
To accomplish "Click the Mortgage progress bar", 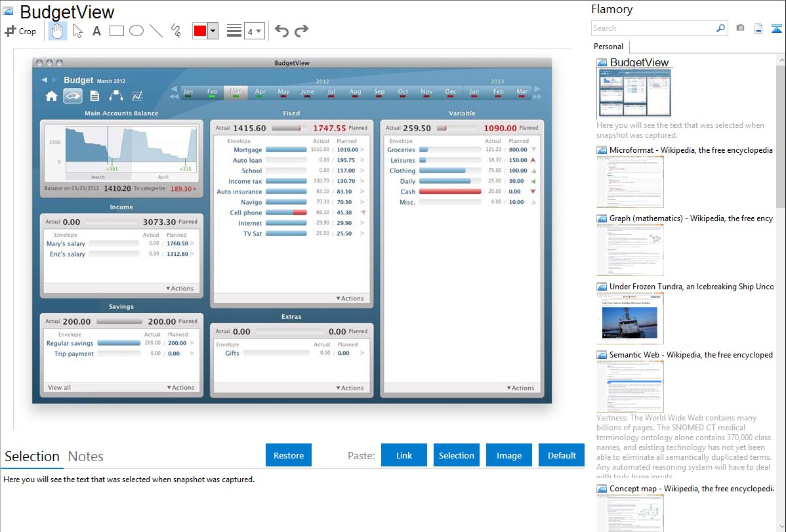I will click(x=286, y=150).
